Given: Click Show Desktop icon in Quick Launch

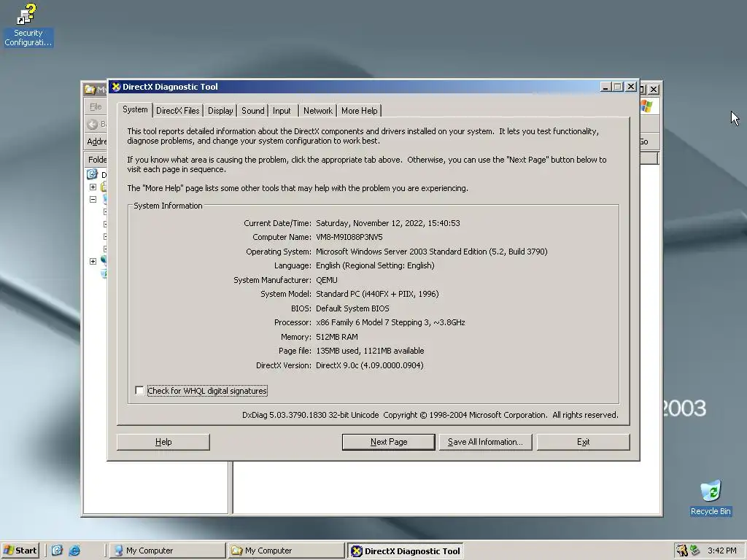Looking at the screenshot, I should point(57,551).
